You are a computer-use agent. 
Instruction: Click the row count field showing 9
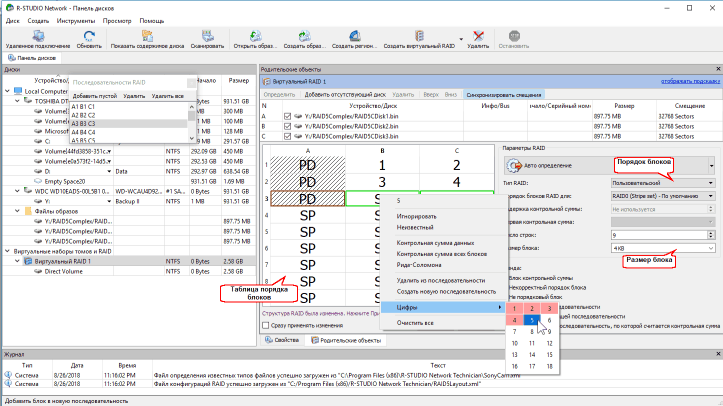(x=658, y=235)
